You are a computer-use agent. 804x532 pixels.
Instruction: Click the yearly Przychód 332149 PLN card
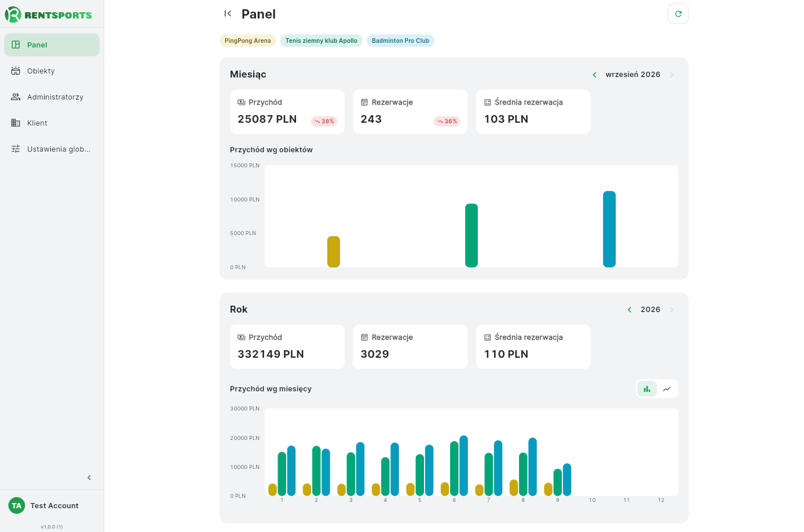tap(287, 347)
